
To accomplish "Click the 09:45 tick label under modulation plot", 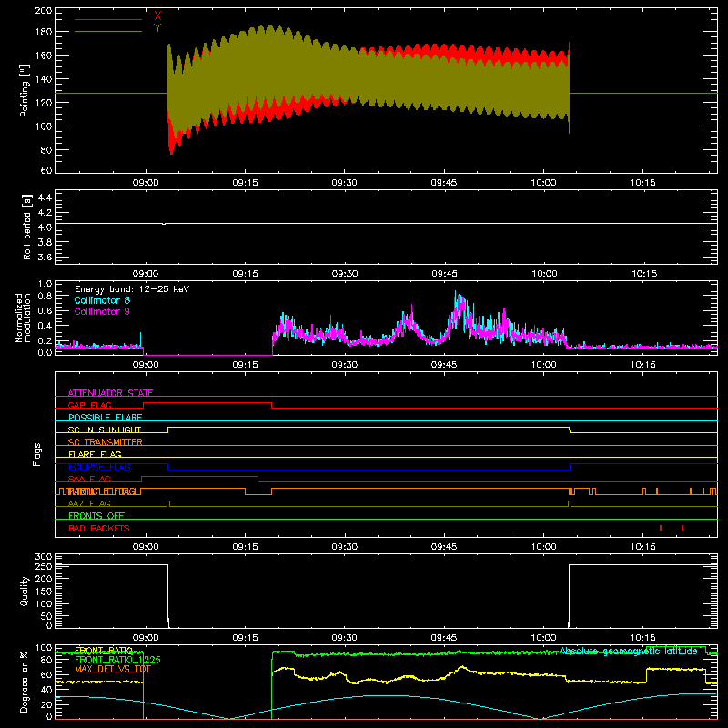I will pyautogui.click(x=444, y=365).
